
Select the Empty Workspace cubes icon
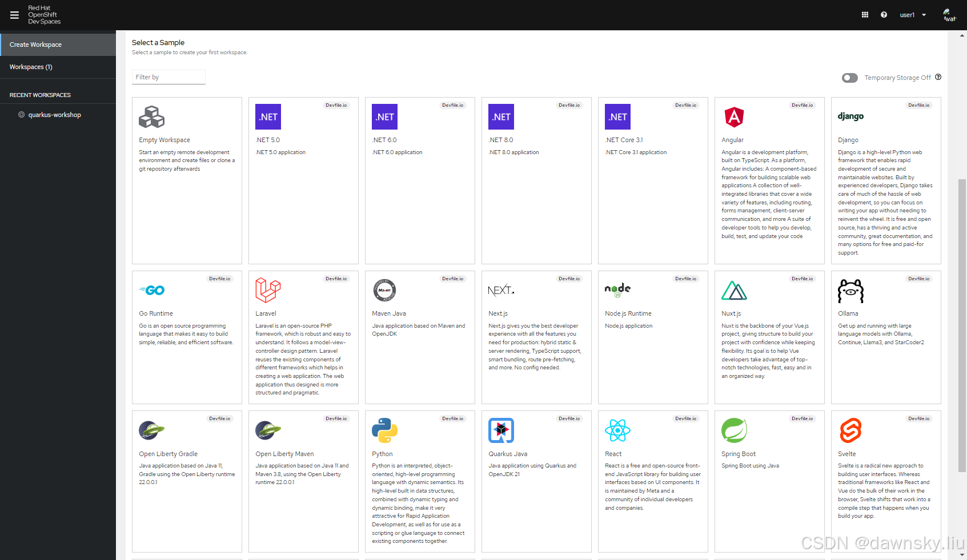pyautogui.click(x=151, y=117)
